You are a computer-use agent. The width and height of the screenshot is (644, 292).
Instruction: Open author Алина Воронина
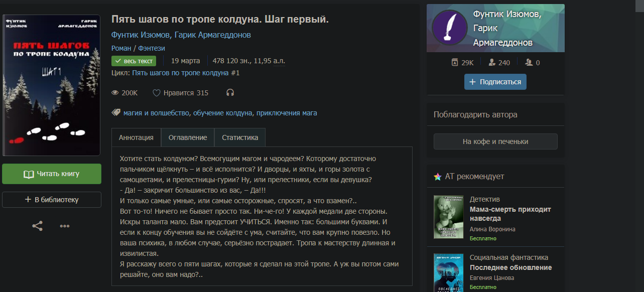[x=492, y=229]
